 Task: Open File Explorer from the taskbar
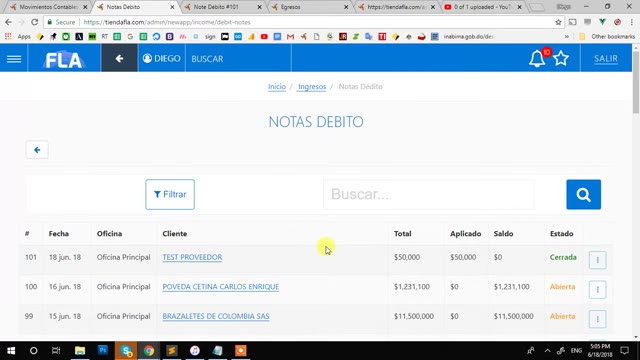[x=80, y=351]
